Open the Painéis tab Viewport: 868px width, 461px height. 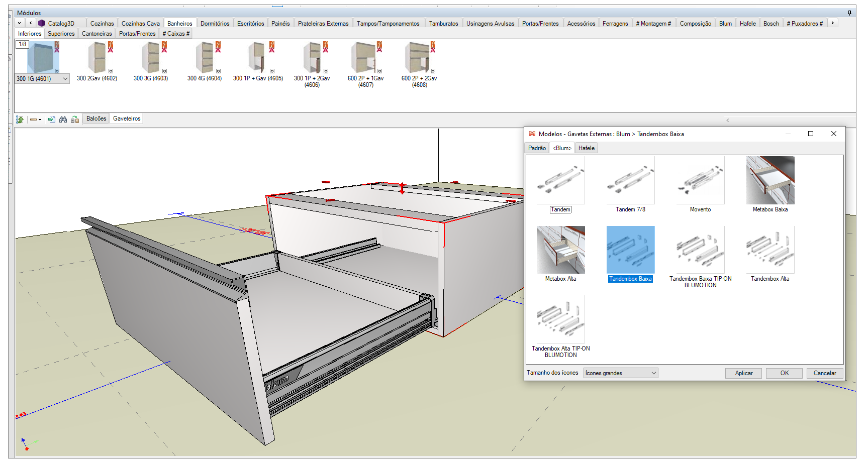pyautogui.click(x=280, y=24)
